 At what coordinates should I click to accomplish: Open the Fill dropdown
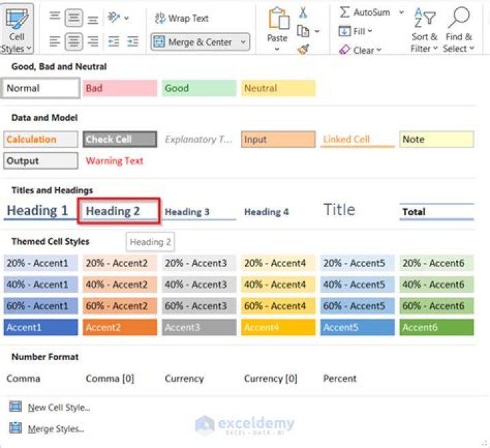pyautogui.click(x=356, y=31)
